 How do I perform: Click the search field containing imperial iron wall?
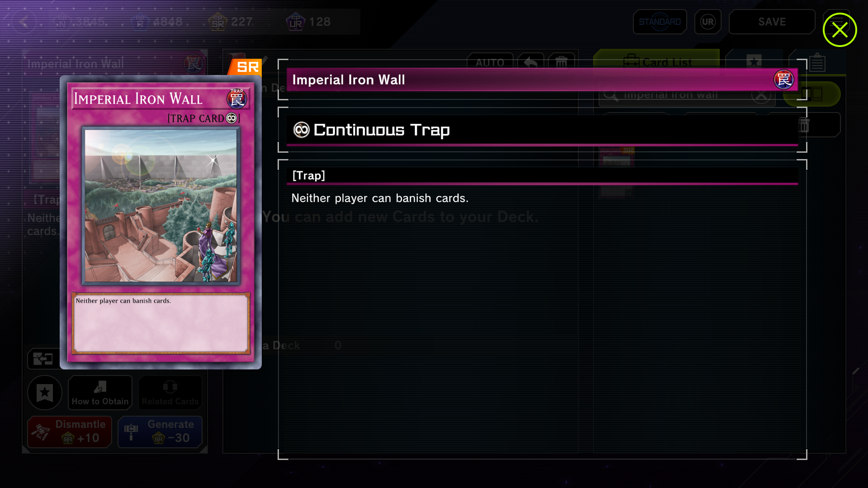tap(687, 95)
